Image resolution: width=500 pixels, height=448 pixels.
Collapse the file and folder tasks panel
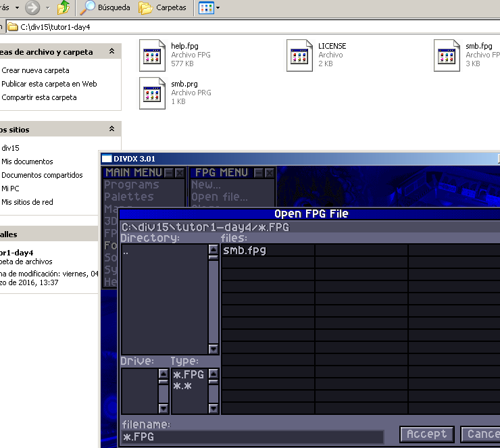(x=111, y=51)
